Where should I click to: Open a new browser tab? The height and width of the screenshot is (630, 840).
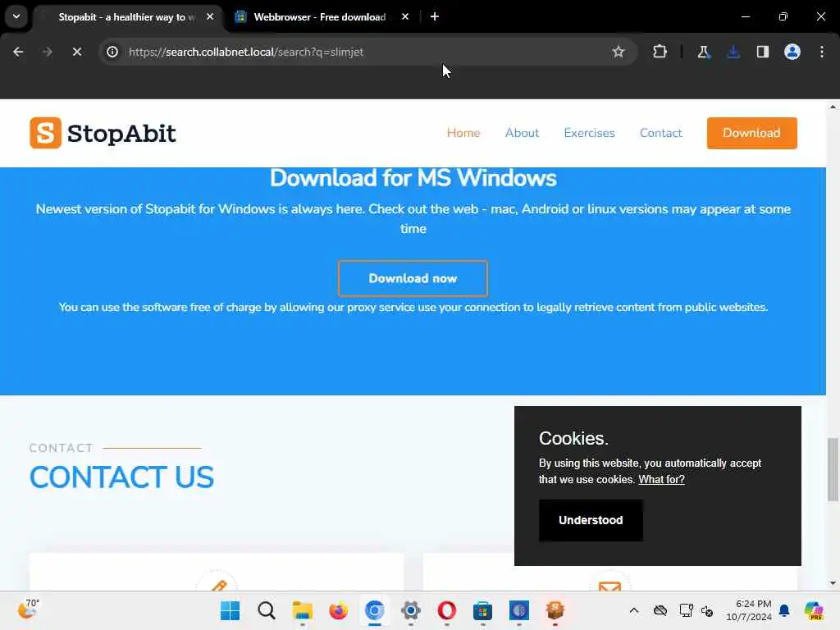(x=435, y=17)
